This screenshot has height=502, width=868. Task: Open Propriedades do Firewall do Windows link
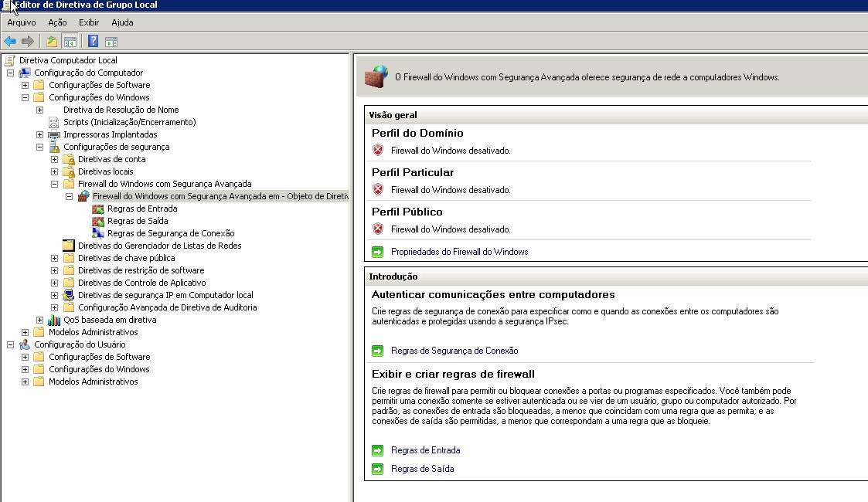[x=459, y=252]
